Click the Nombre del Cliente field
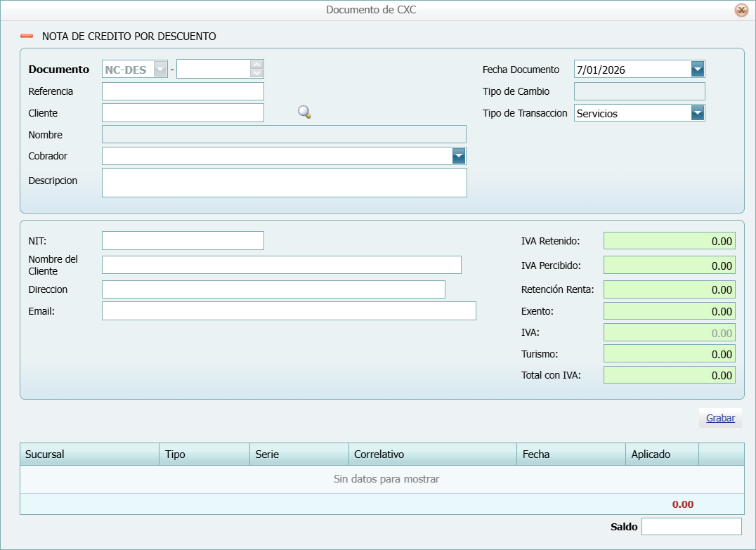The image size is (756, 550). point(281,265)
